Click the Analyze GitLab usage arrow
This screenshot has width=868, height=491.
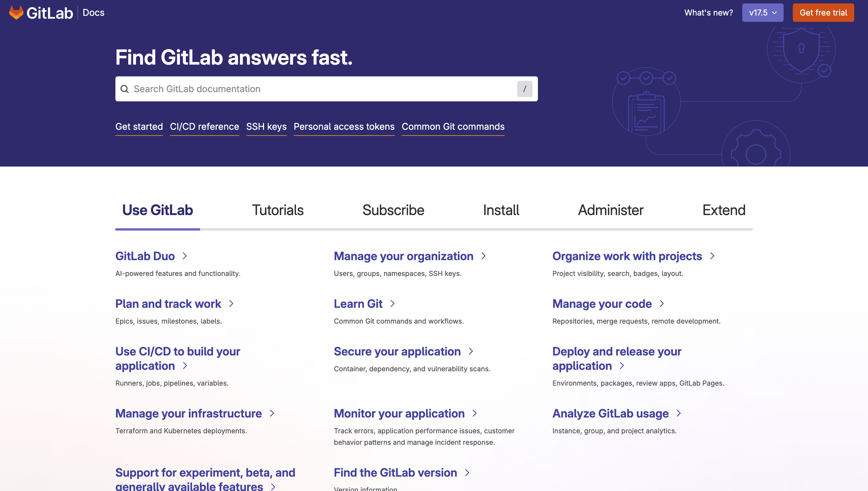point(680,413)
